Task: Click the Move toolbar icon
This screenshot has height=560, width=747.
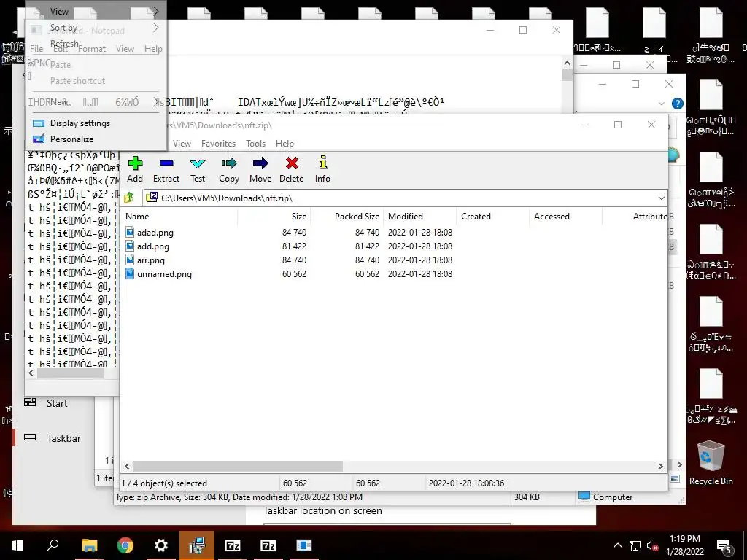Action: tap(260, 164)
